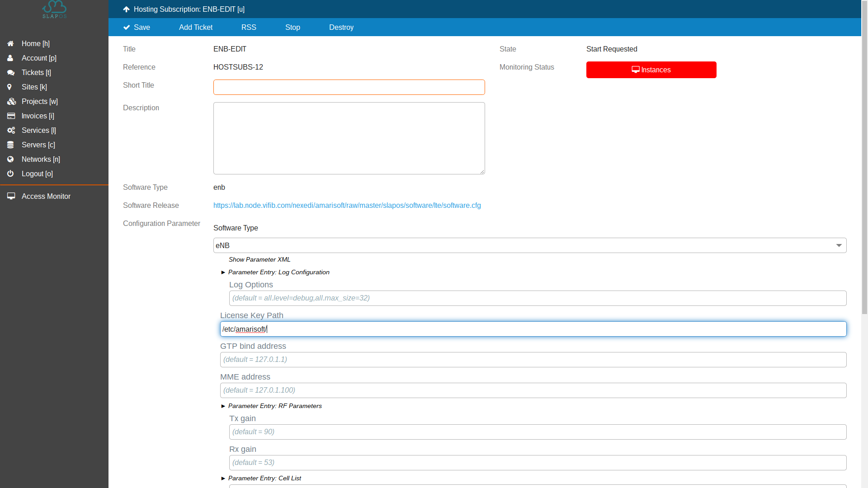Click the Networks globe icon
Screen dimensions: 868x488
[10, 160]
